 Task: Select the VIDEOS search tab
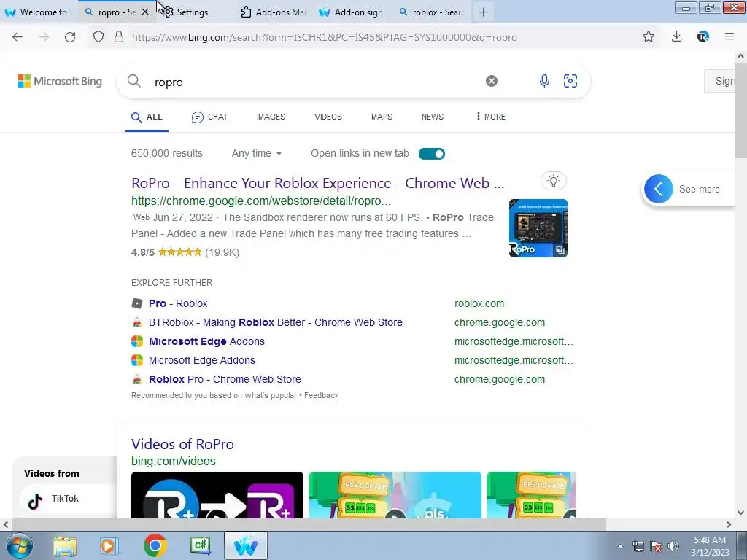click(328, 117)
